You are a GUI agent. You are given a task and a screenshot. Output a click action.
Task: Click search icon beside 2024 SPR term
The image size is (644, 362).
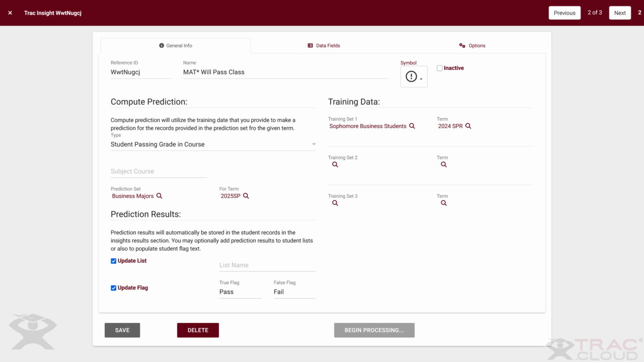click(468, 126)
